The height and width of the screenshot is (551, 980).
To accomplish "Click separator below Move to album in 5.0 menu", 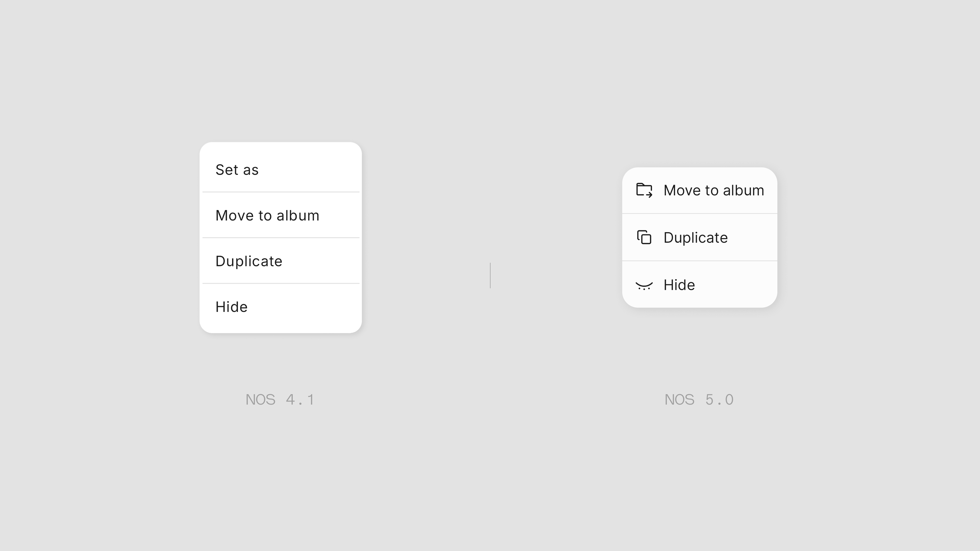I will click(700, 213).
